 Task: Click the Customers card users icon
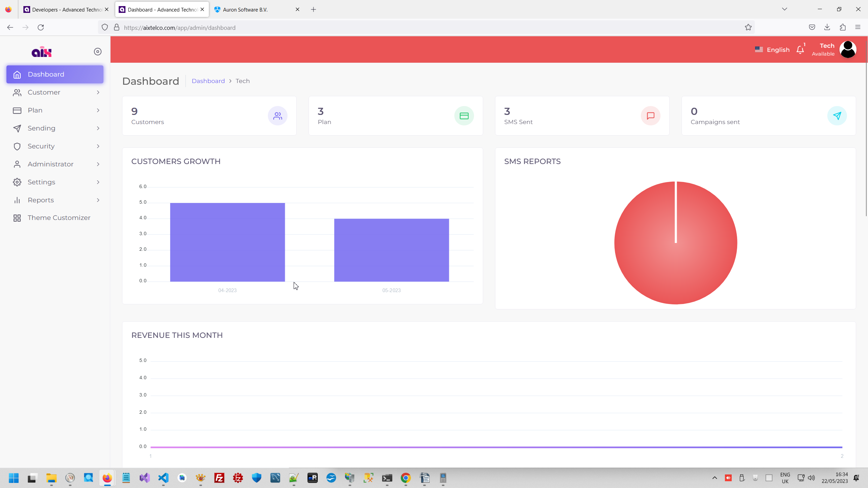coord(277,116)
